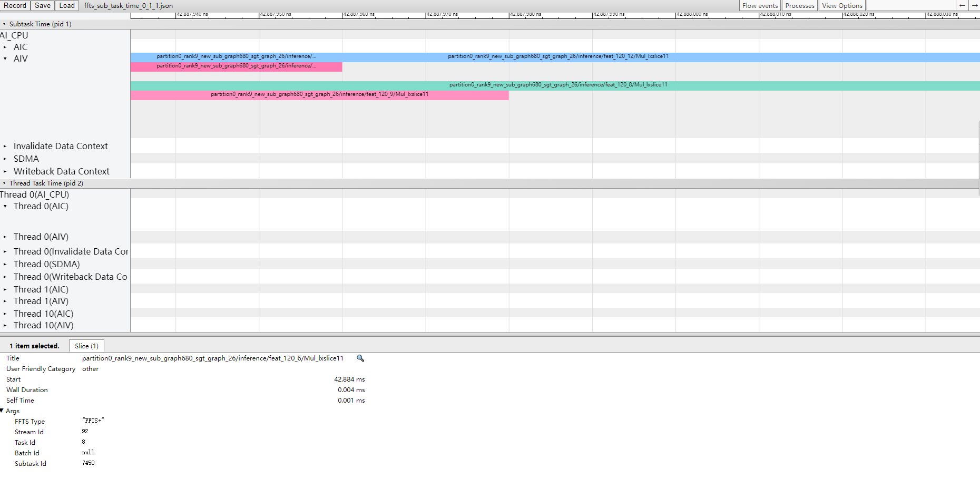Click the slice title text value
Viewport: 980px width, 478px height.
click(x=212, y=358)
